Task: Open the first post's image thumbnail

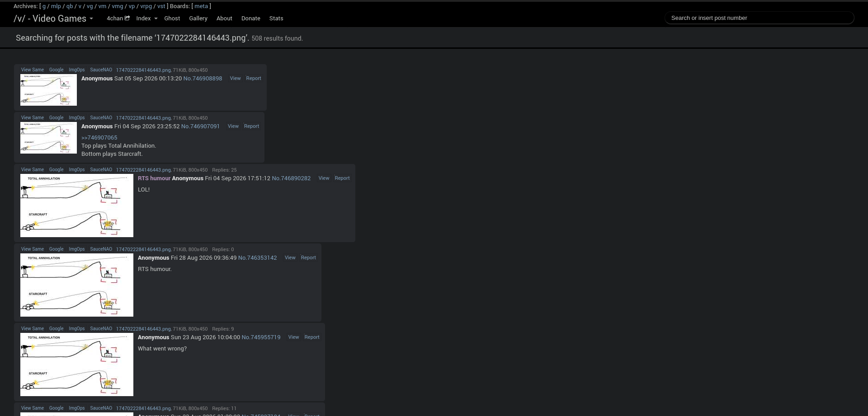Action: coord(48,90)
